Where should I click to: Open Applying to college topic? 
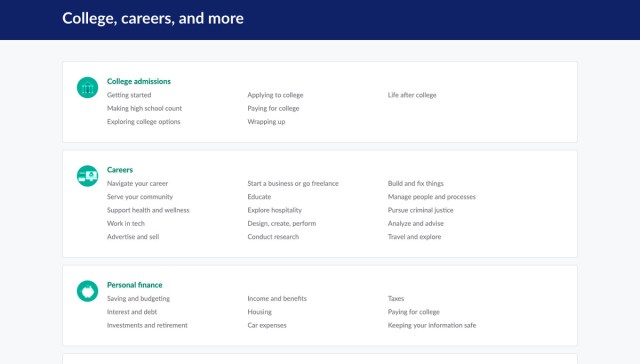276,95
